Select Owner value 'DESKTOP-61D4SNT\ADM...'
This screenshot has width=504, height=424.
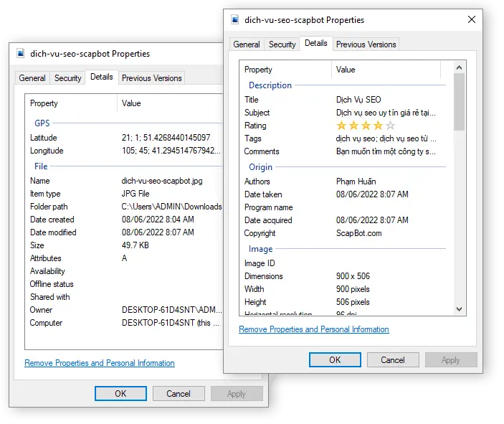point(171,310)
